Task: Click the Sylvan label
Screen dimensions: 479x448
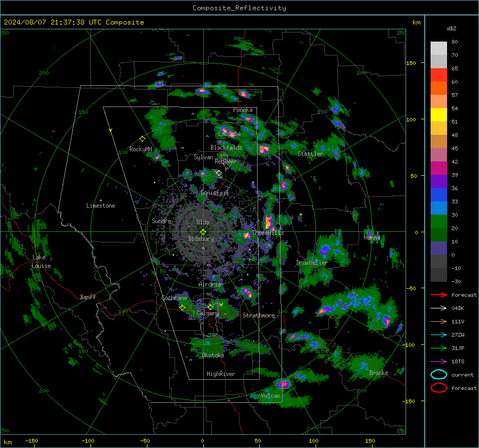Action: click(x=203, y=157)
